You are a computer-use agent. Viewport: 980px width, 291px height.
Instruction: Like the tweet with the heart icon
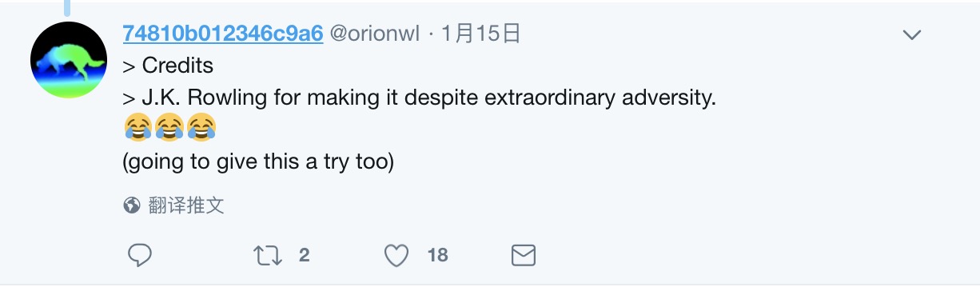click(396, 256)
